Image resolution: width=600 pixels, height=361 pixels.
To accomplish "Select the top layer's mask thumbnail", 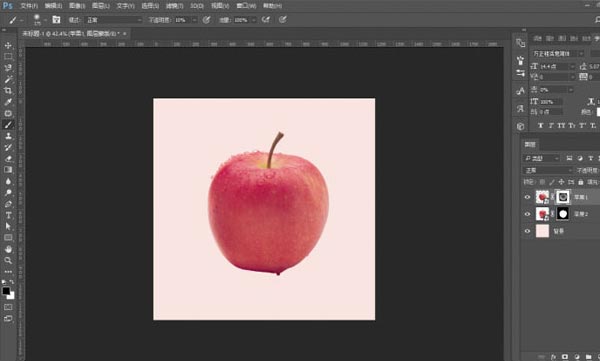I will click(x=562, y=197).
